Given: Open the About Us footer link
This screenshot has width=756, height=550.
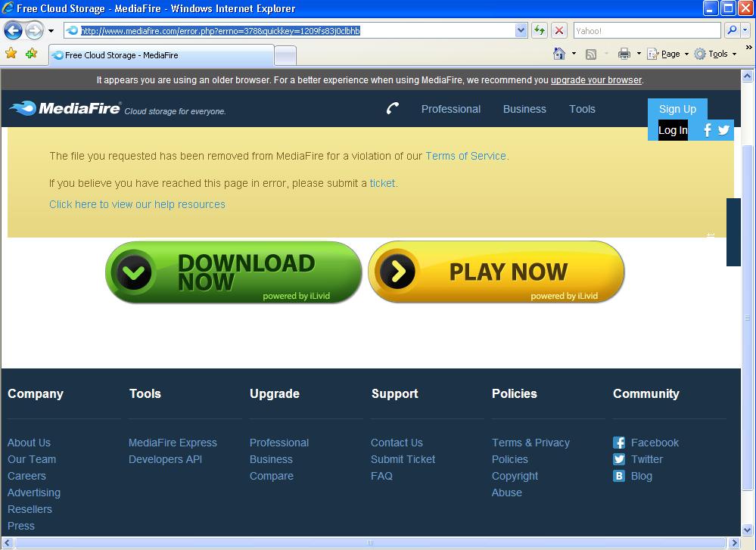Looking at the screenshot, I should point(29,443).
